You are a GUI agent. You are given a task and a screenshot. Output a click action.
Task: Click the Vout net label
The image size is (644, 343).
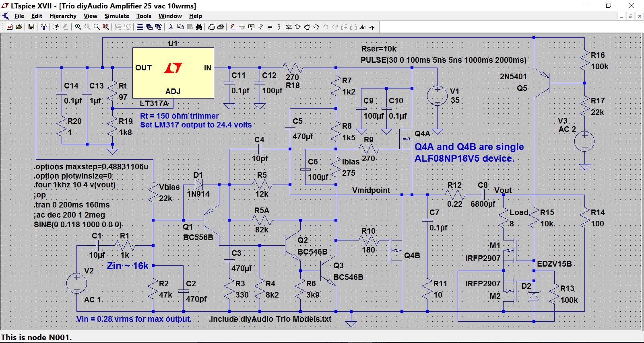(x=503, y=190)
